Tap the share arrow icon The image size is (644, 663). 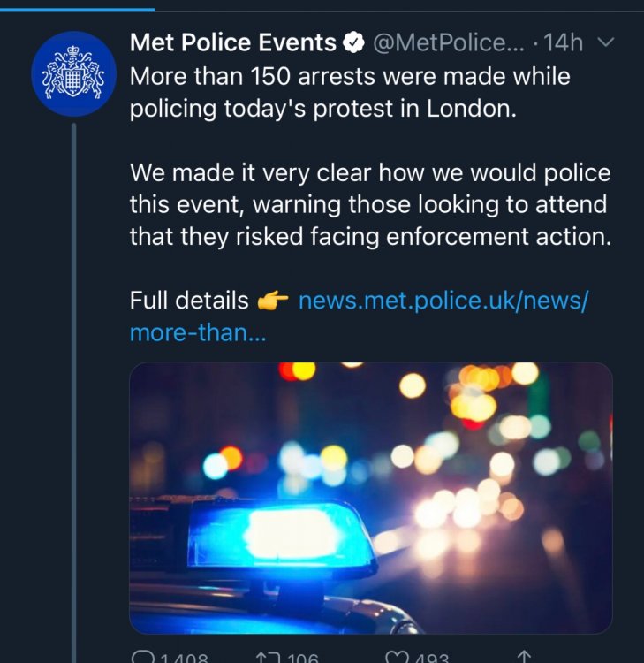(524, 658)
